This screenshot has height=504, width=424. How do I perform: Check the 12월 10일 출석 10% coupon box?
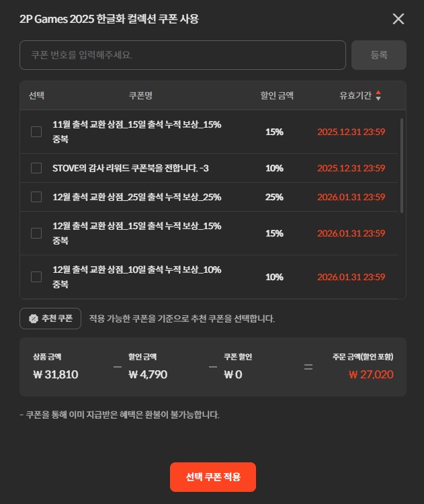36,277
